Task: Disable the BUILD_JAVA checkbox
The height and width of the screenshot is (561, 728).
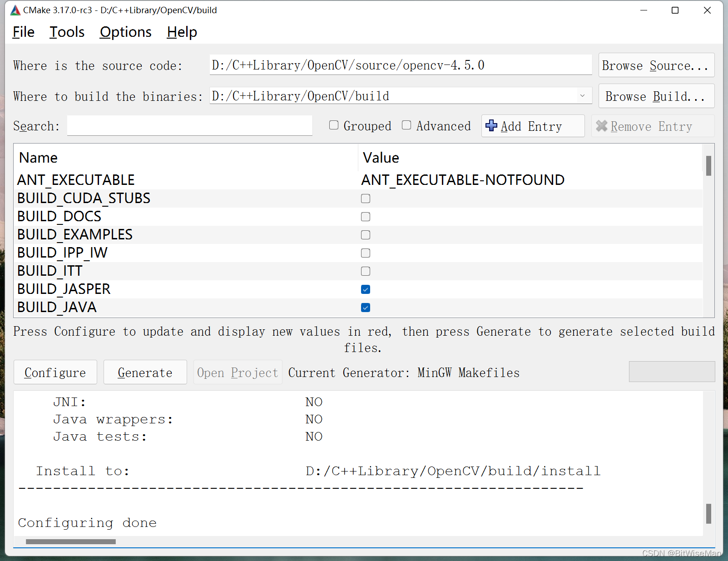Action: click(366, 308)
